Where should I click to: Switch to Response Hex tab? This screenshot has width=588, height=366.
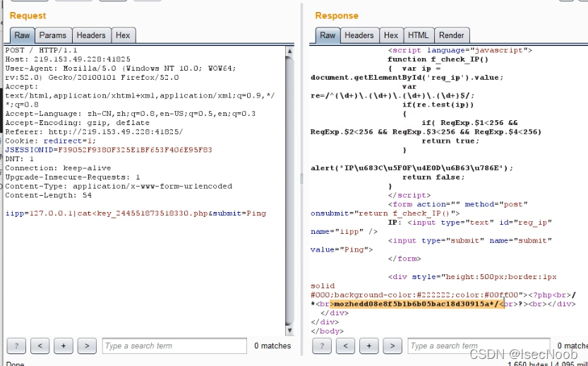391,35
